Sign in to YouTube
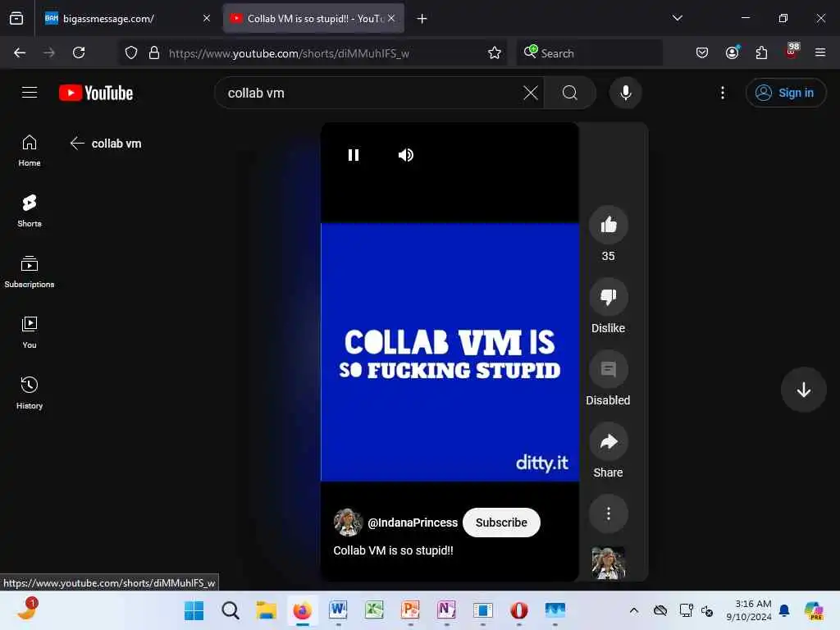Screen dimensions: 840x630 [x=785, y=93]
